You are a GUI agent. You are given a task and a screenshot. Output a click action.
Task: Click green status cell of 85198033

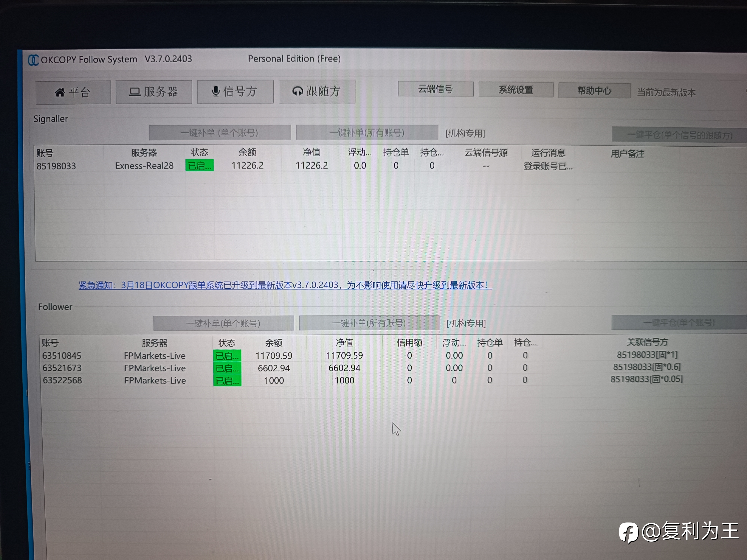[x=199, y=165]
